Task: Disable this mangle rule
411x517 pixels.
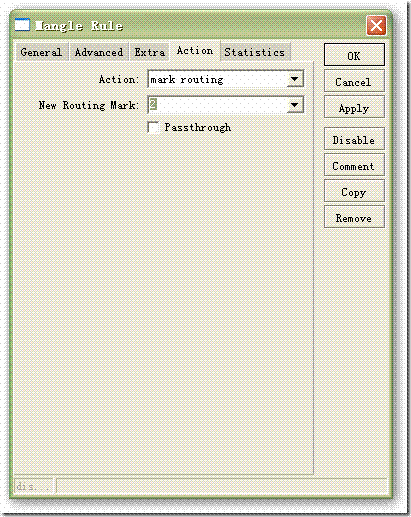Action: [354, 139]
